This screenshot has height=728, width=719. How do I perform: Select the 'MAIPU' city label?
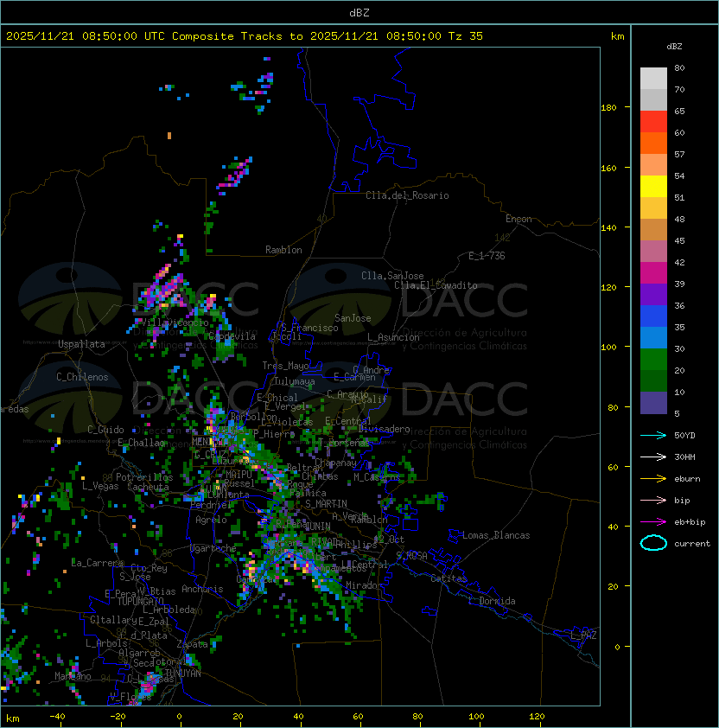(x=239, y=475)
